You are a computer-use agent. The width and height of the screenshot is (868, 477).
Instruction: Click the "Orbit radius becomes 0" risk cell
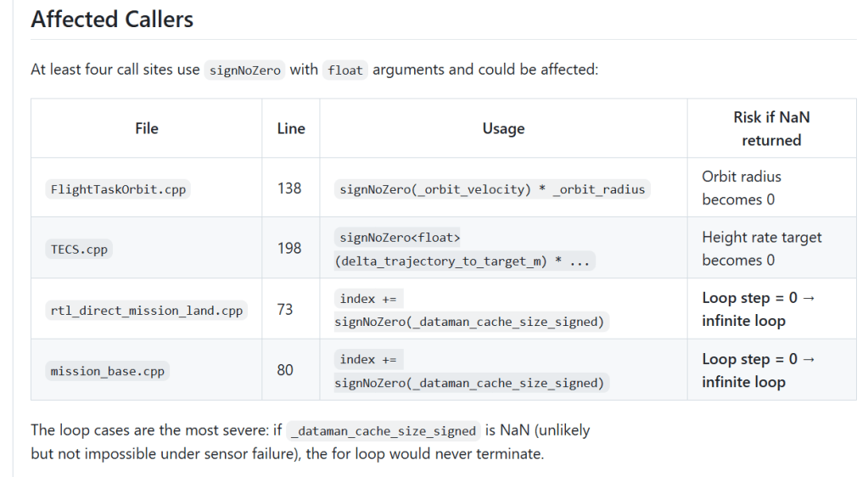point(741,188)
